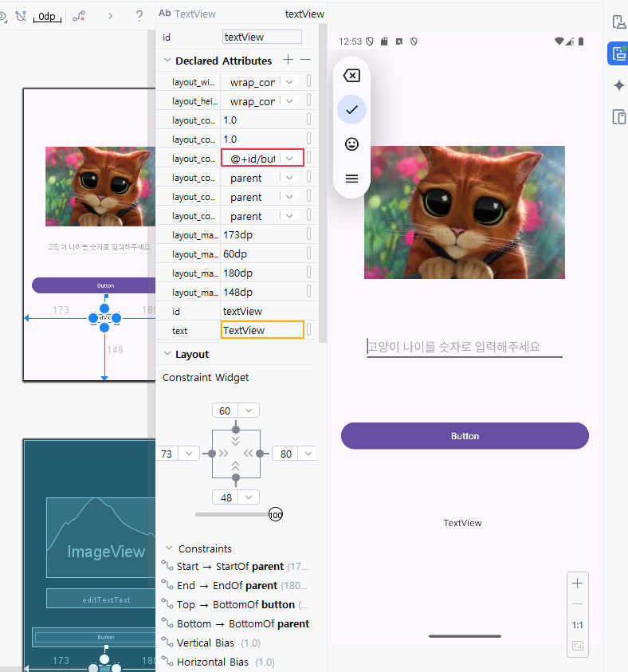Open resource picker for layout_width row
This screenshot has width=628, height=672.
309,81
